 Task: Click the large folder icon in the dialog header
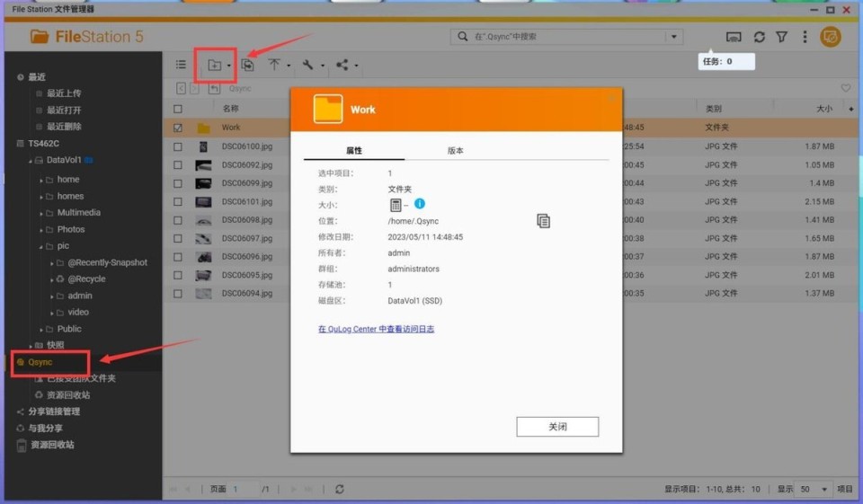tap(328, 109)
